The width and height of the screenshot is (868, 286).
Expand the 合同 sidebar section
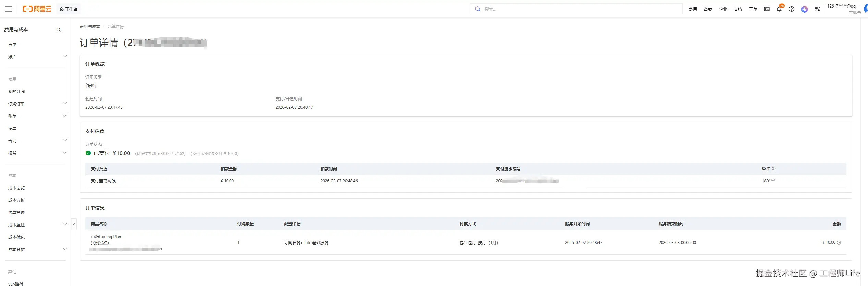[37, 141]
